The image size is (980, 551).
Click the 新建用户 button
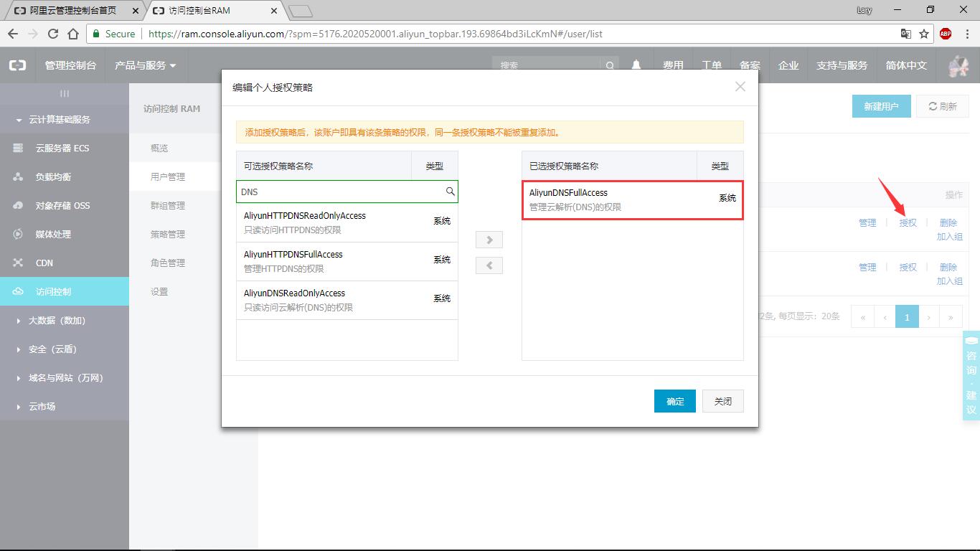(881, 106)
